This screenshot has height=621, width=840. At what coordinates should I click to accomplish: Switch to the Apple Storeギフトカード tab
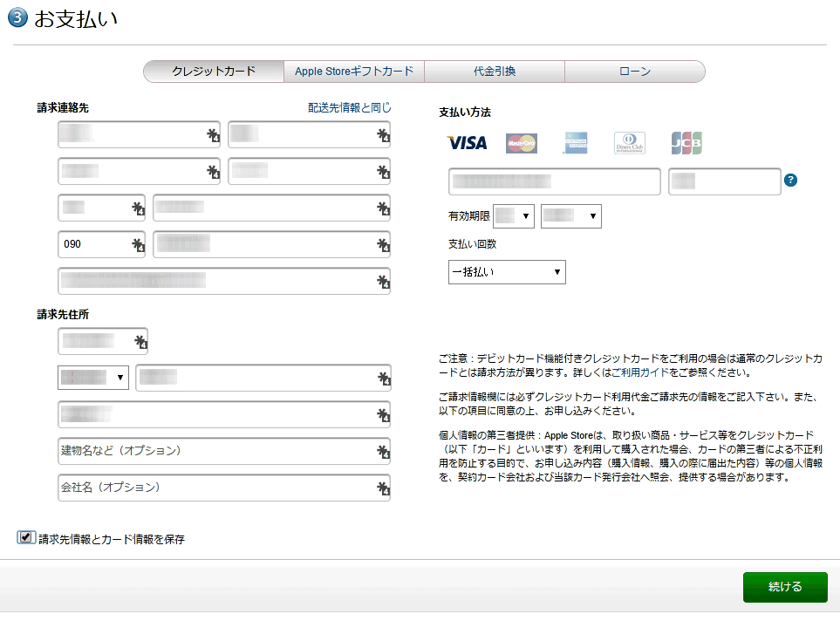(353, 72)
